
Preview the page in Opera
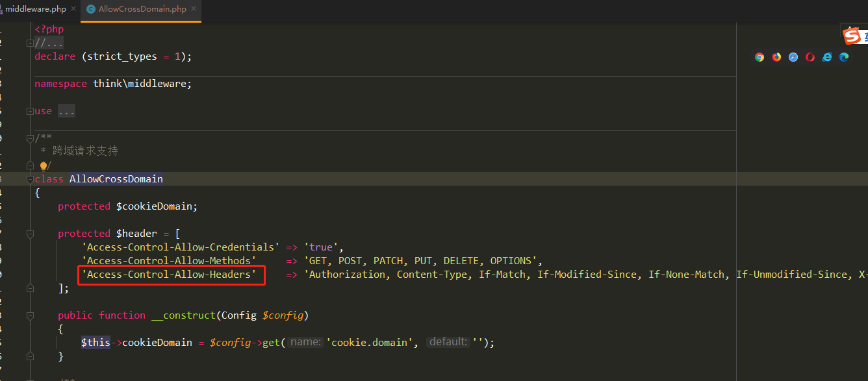coord(810,57)
